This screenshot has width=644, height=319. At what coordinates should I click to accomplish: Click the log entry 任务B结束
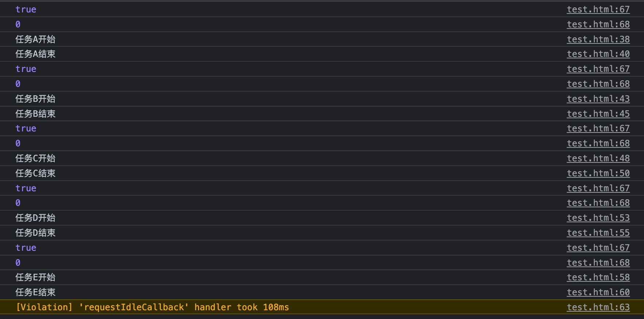pyautogui.click(x=35, y=114)
